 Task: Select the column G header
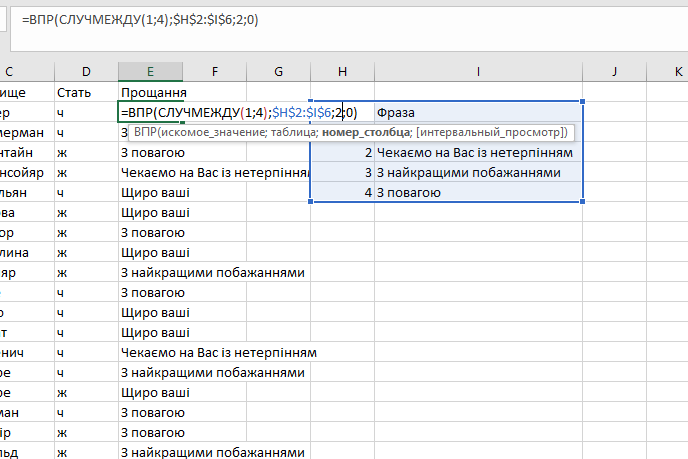pos(278,71)
